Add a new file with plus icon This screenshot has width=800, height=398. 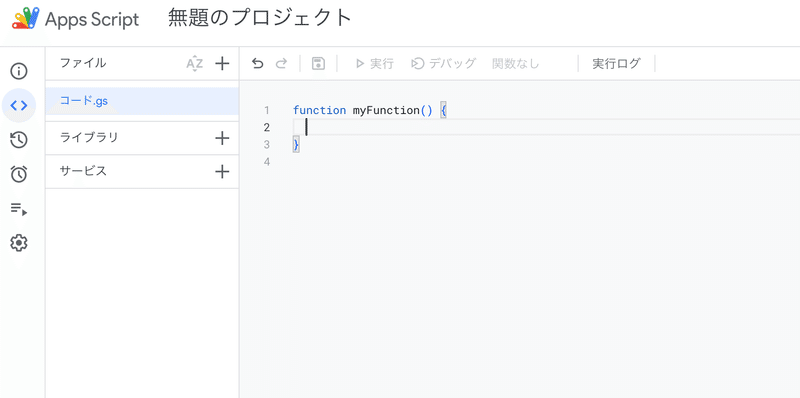click(222, 64)
